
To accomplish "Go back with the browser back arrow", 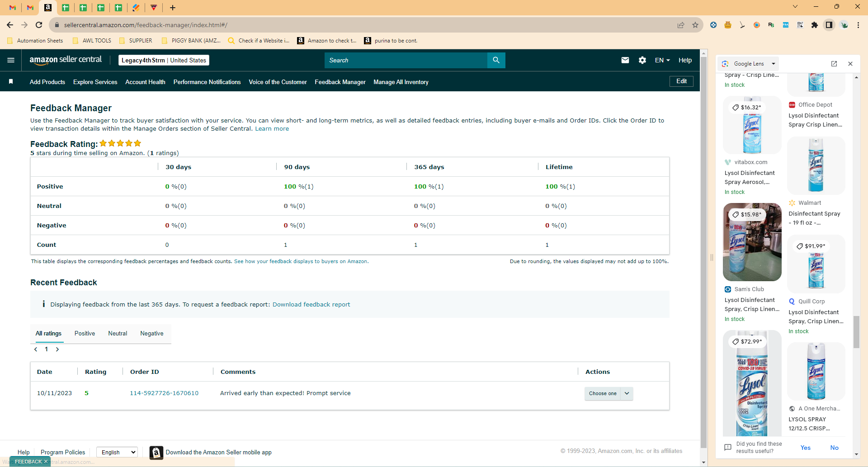I will click(x=10, y=25).
